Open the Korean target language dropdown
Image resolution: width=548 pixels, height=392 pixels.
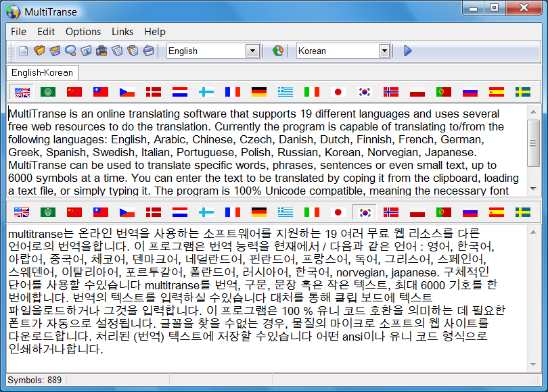384,51
